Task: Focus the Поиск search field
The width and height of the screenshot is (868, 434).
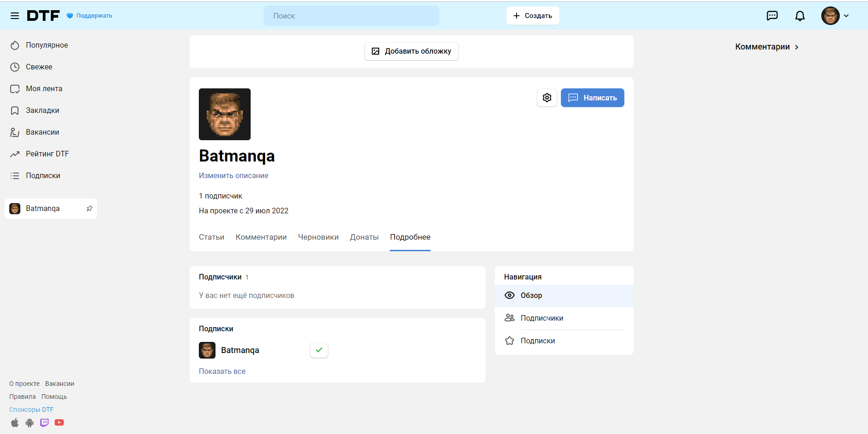Action: point(351,16)
